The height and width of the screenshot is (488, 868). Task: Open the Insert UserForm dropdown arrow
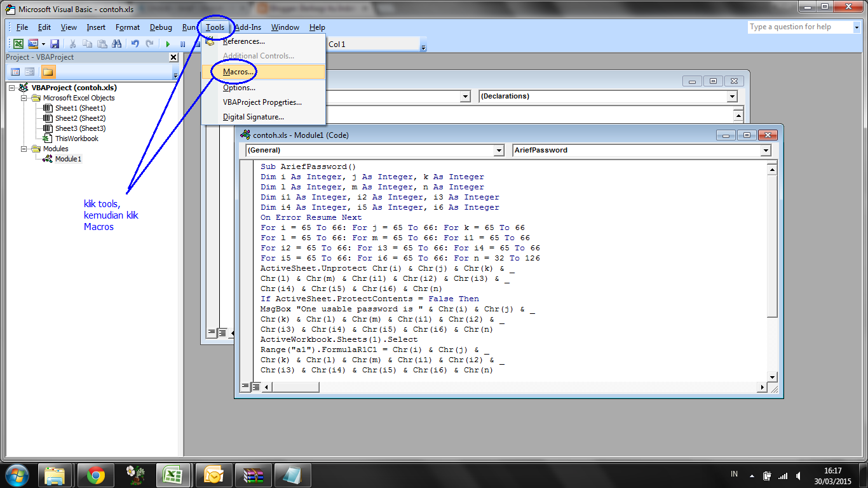tap(43, 44)
